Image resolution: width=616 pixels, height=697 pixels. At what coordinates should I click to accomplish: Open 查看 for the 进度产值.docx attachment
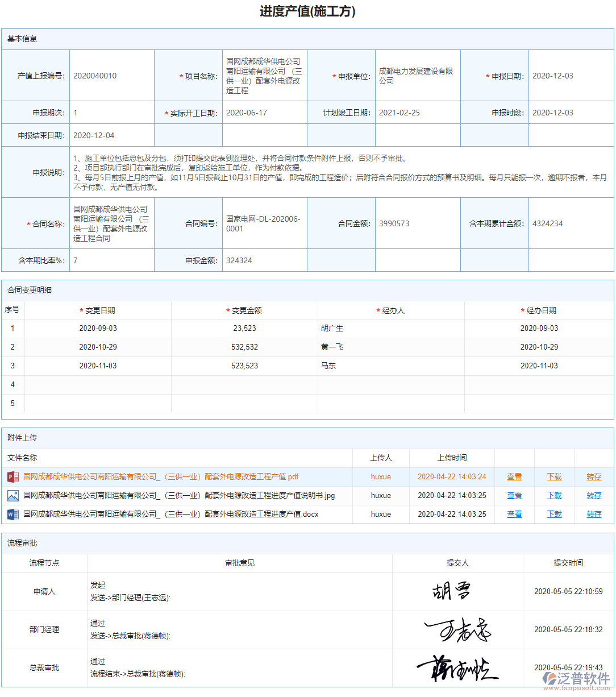pyautogui.click(x=514, y=514)
